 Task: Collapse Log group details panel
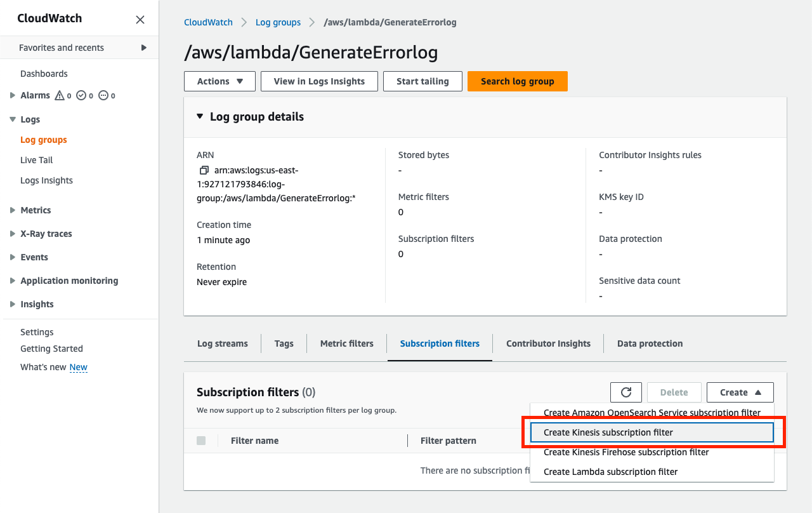pos(200,117)
